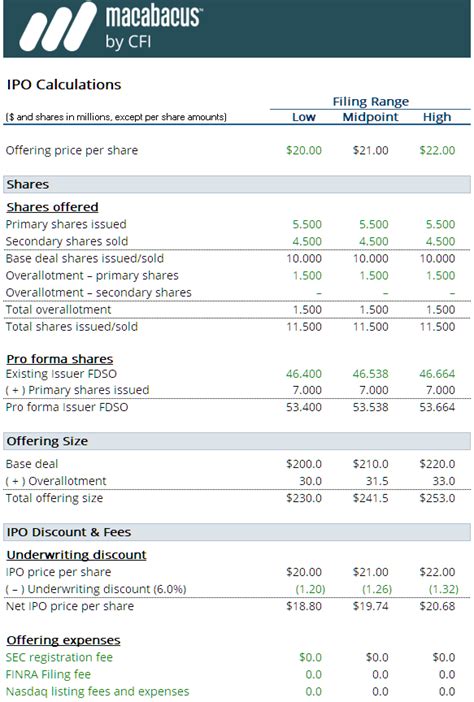Select the High offering price $22.00 cell
Image resolution: width=474 pixels, height=702 pixels.
pyautogui.click(x=437, y=150)
